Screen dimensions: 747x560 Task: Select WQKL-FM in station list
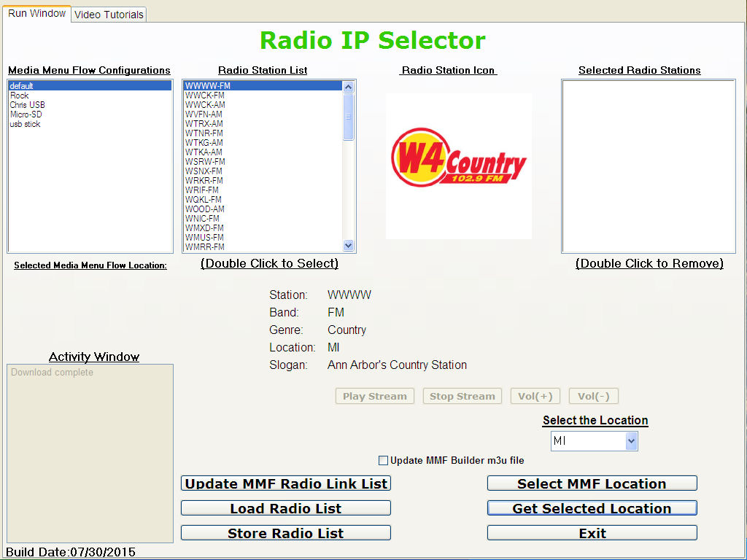coord(263,200)
